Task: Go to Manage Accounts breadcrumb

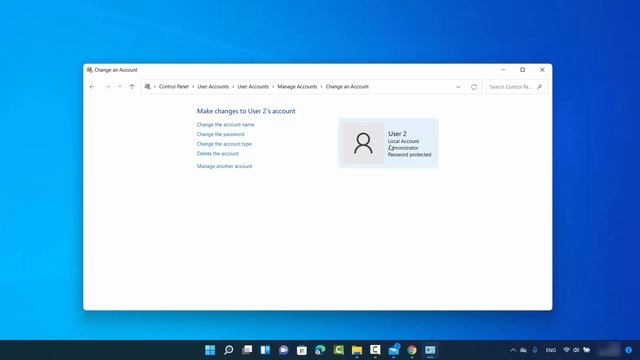Action: pos(297,87)
